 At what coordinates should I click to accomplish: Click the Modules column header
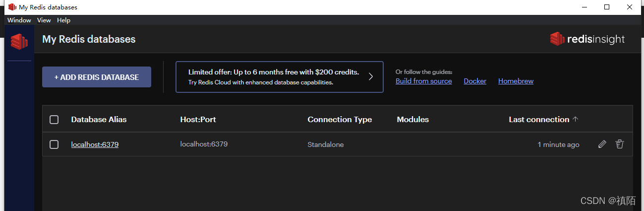click(x=413, y=120)
